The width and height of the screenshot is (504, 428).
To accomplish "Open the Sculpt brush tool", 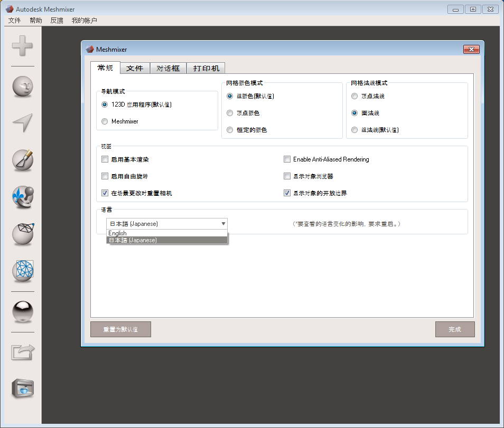I will pos(23,159).
